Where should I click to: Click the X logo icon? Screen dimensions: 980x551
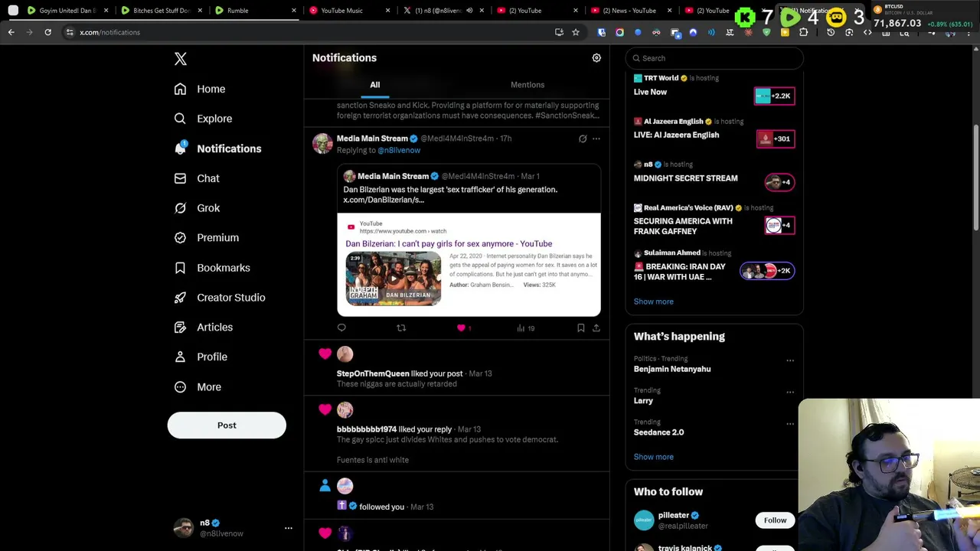click(x=181, y=59)
